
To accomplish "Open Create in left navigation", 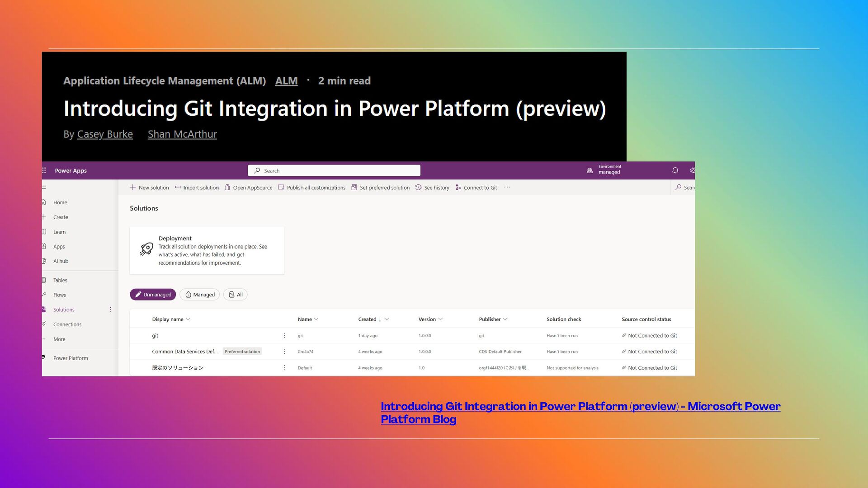I will (x=61, y=217).
